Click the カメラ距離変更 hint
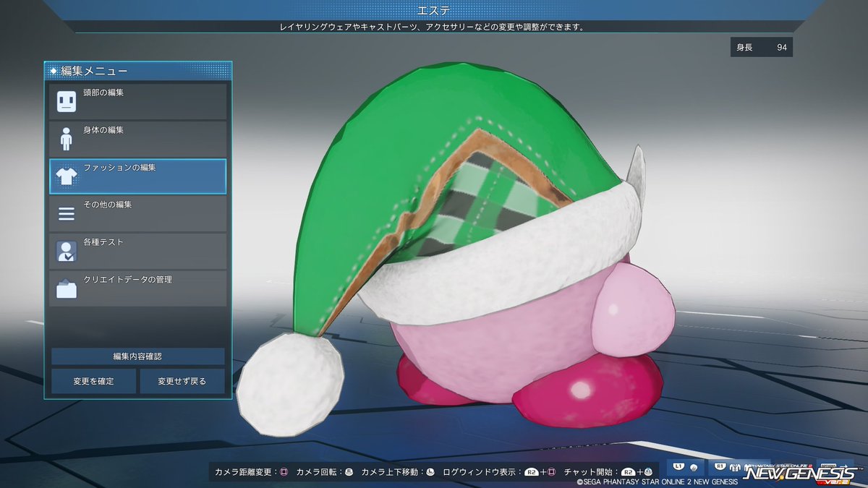This screenshot has height=488, width=868. (x=251, y=472)
